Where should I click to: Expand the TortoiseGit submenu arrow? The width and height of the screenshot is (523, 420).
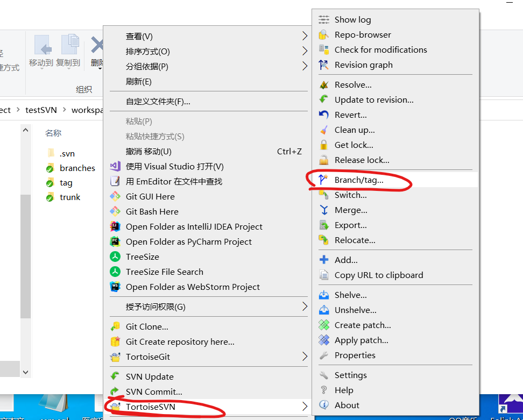pos(305,357)
